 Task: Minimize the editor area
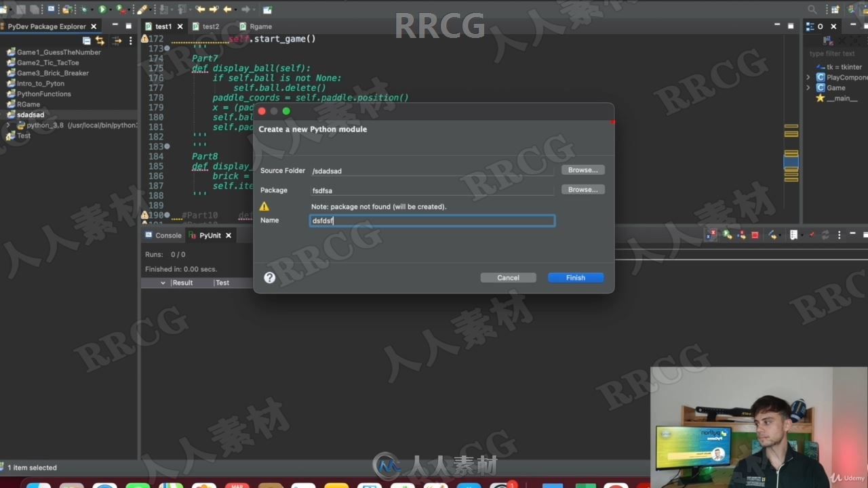point(777,26)
